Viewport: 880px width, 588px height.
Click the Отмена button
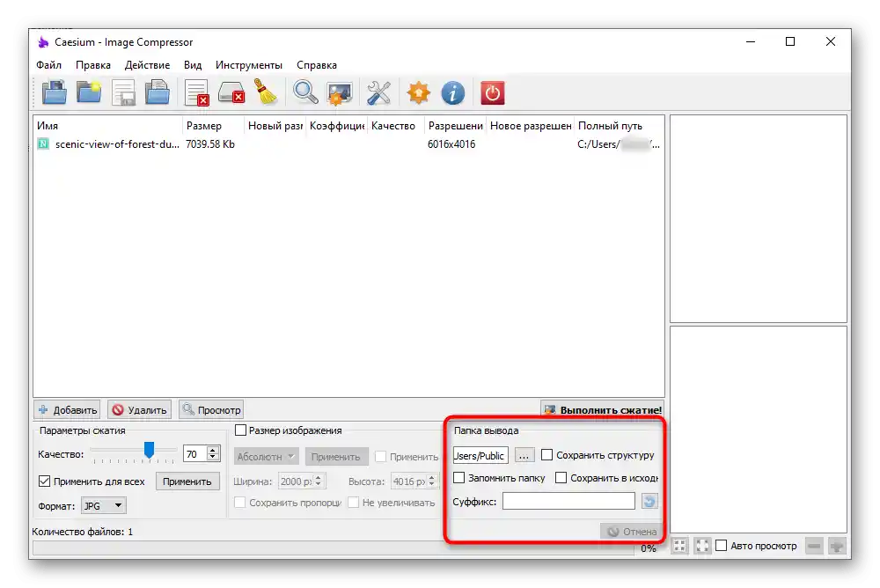(x=632, y=532)
